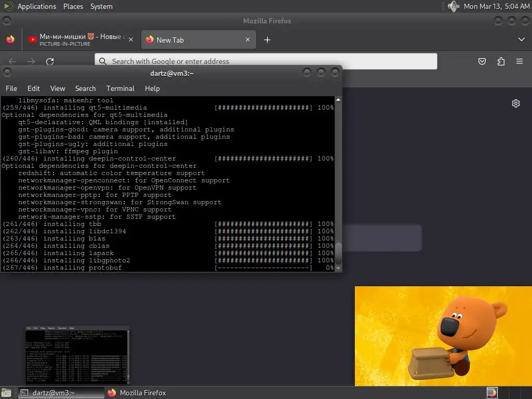Screen dimensions: 532x399
Task: Open the terminal File menu
Action: click(11, 88)
